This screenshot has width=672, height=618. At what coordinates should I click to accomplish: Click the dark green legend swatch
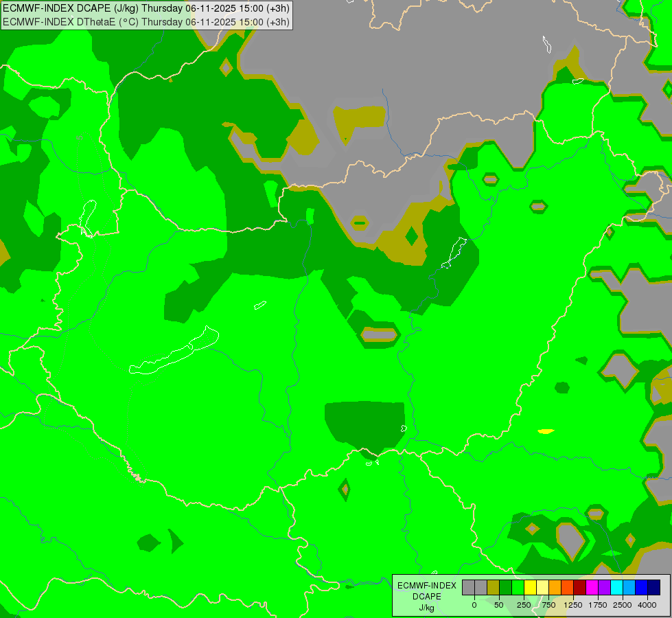[505, 588]
